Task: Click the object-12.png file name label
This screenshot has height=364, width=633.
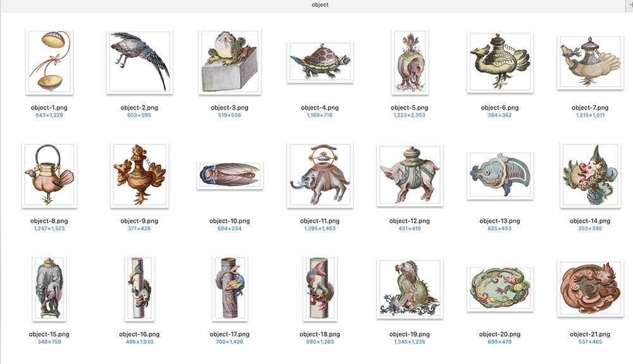Action: pos(410,221)
